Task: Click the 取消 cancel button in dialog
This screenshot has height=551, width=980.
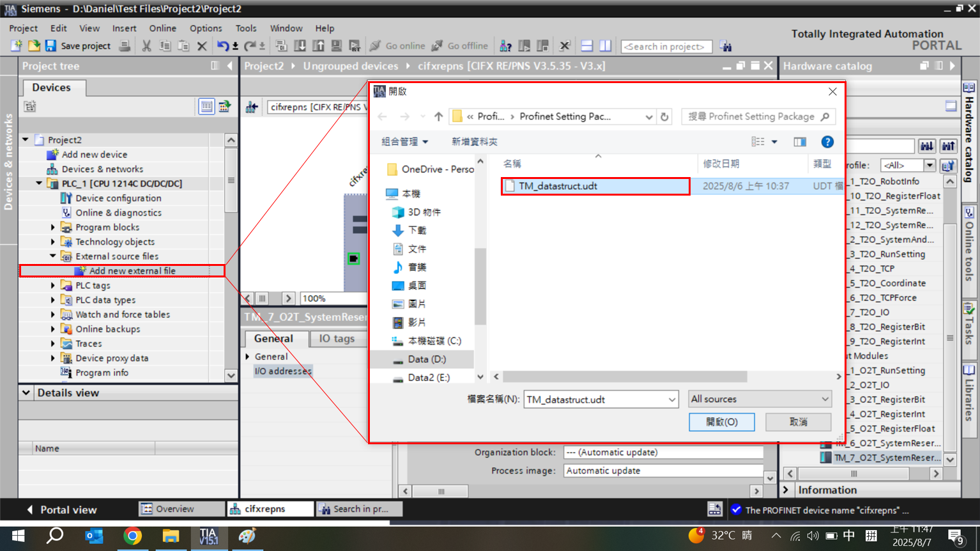Action: [799, 422]
